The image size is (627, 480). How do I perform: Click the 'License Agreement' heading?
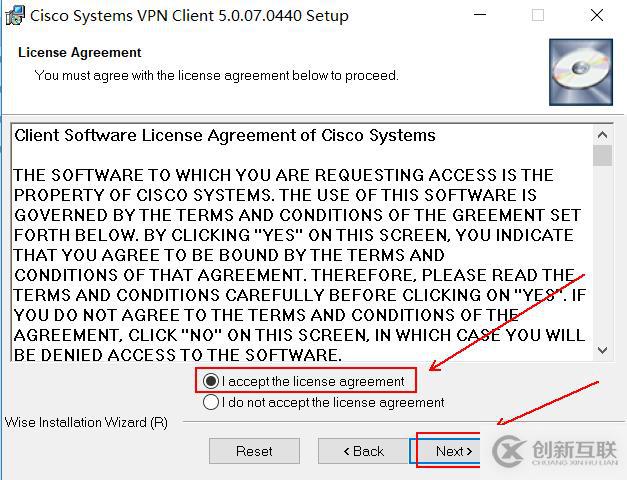(x=80, y=52)
